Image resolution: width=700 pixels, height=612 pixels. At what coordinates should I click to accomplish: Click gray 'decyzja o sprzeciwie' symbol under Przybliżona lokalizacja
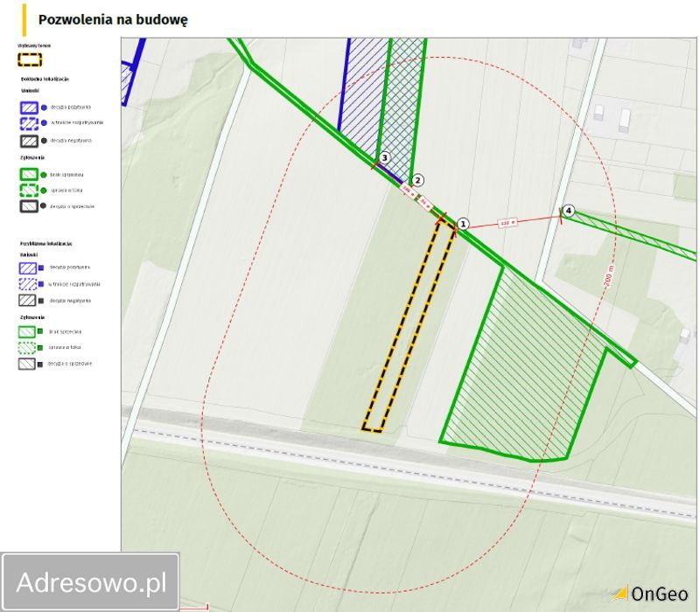point(27,364)
